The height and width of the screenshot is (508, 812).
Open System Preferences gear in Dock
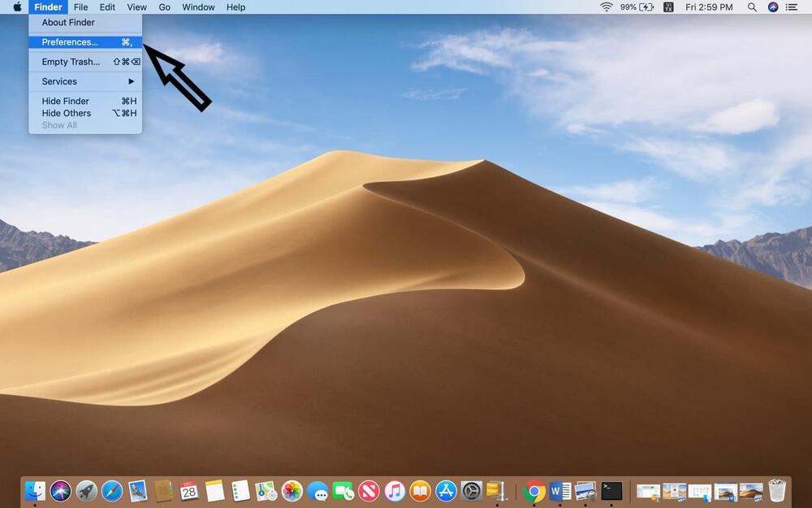(x=472, y=491)
